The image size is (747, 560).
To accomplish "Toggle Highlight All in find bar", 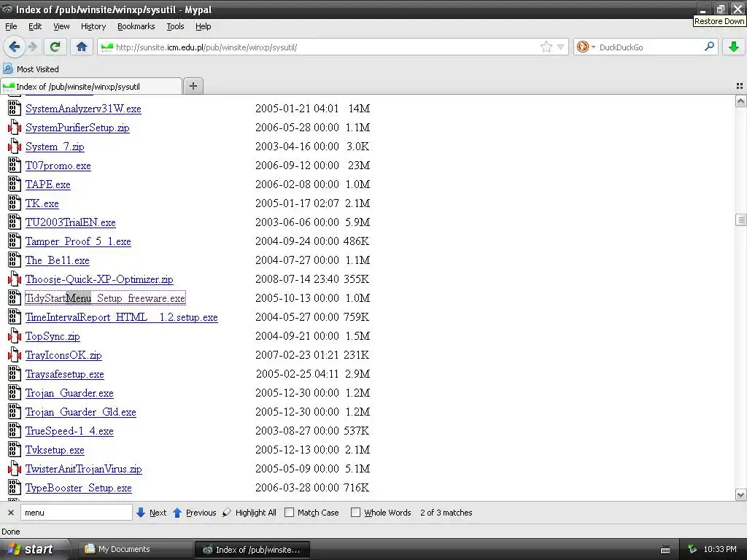I will click(249, 513).
